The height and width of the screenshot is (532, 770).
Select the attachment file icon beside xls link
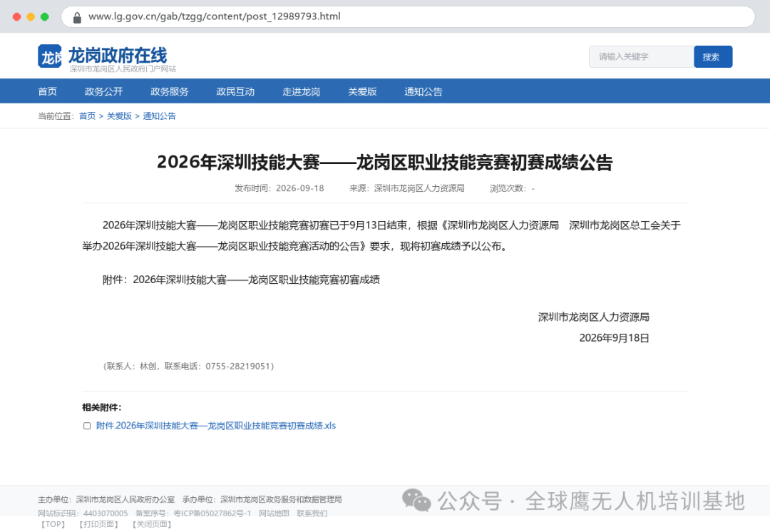click(x=87, y=426)
